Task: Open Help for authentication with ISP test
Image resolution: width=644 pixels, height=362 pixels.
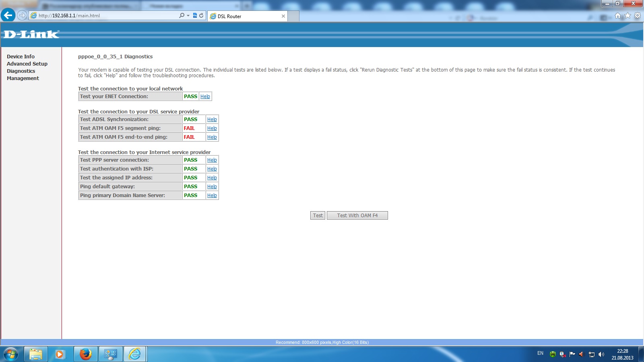Action: click(212, 169)
